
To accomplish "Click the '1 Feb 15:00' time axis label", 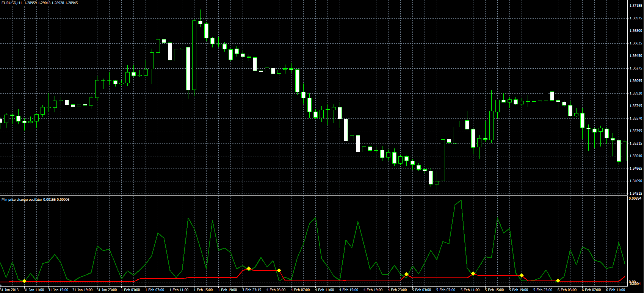I will (203, 290).
